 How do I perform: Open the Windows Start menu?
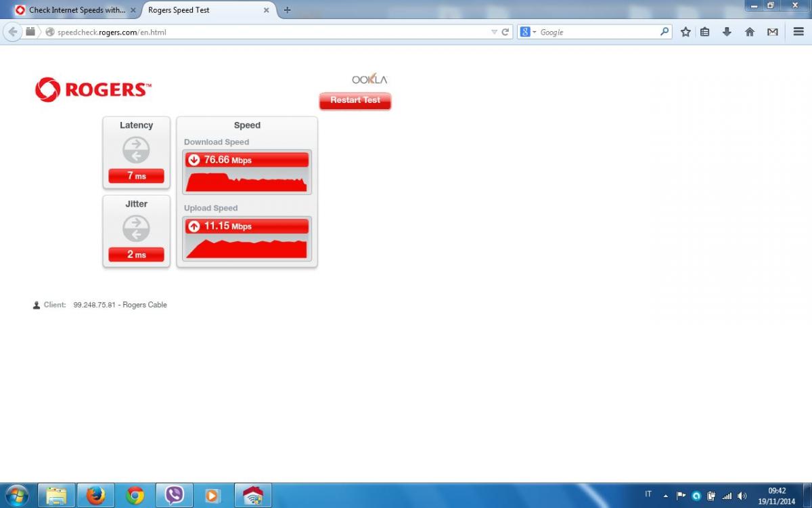[16, 495]
